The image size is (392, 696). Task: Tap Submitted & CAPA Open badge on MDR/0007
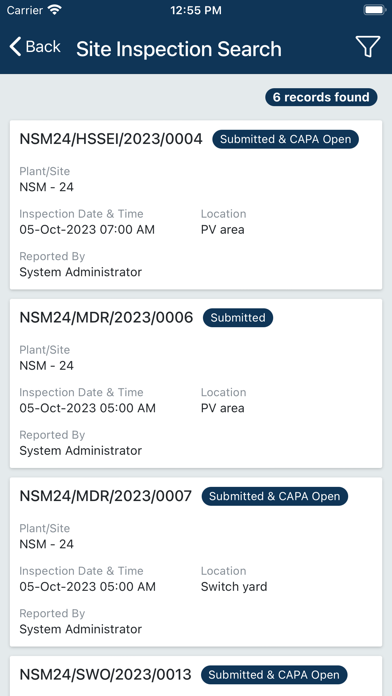coord(275,496)
